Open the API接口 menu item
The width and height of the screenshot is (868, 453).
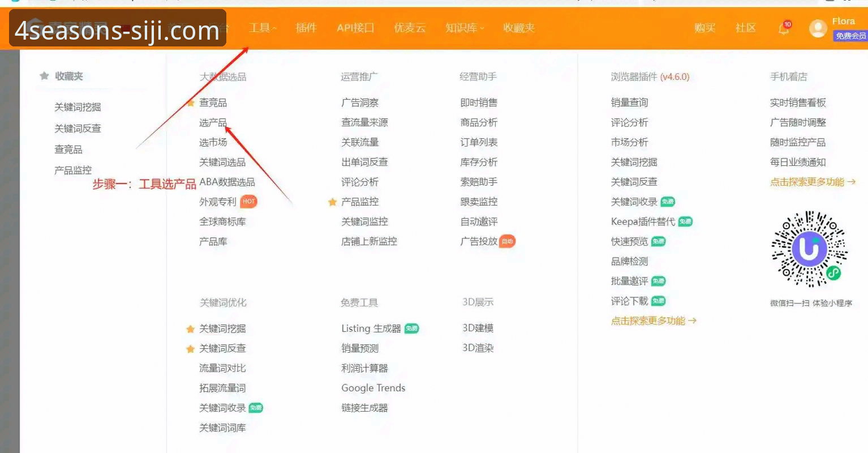[355, 28]
